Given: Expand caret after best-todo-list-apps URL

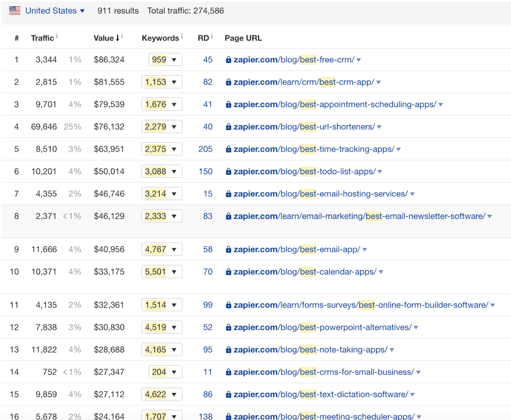Looking at the screenshot, I should click(x=380, y=172).
